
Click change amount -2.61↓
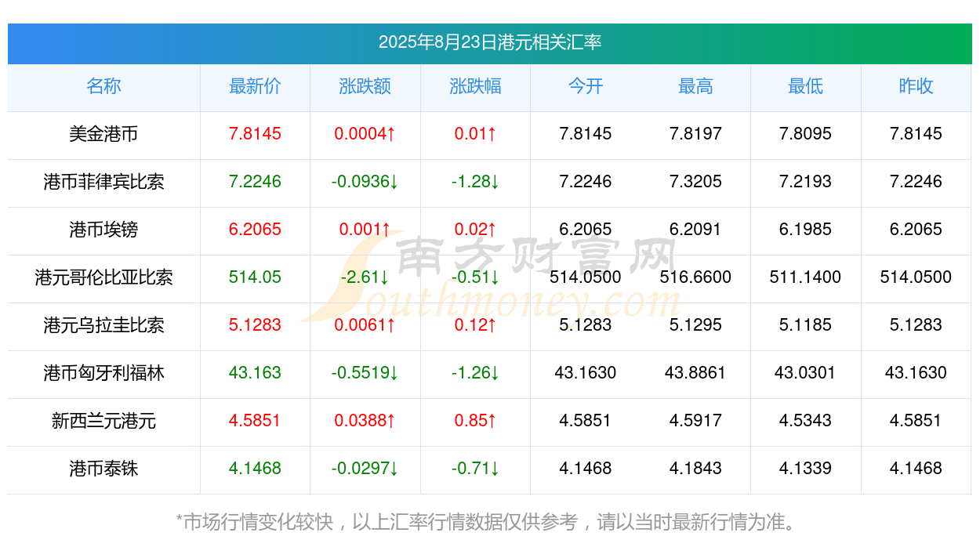coord(365,277)
